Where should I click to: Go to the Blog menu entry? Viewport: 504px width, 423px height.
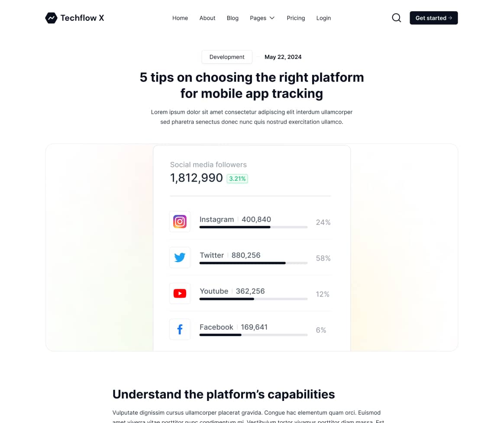point(233,18)
